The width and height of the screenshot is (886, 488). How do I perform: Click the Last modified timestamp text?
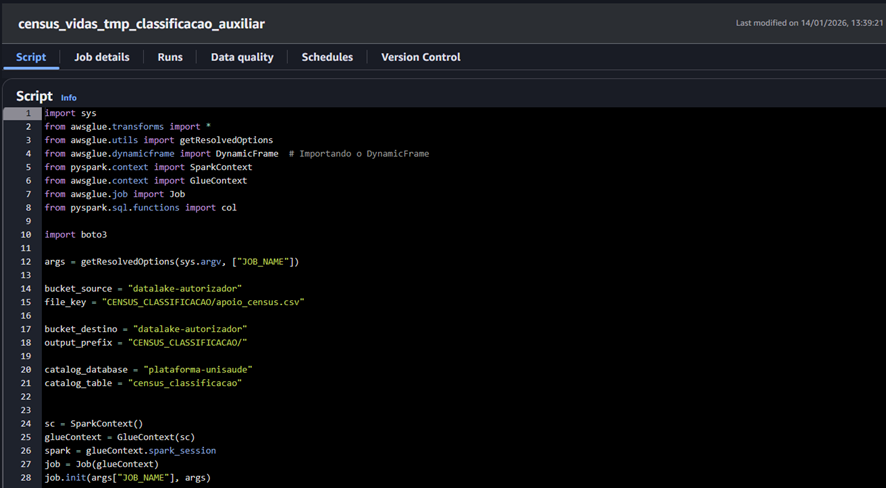pyautogui.click(x=806, y=23)
